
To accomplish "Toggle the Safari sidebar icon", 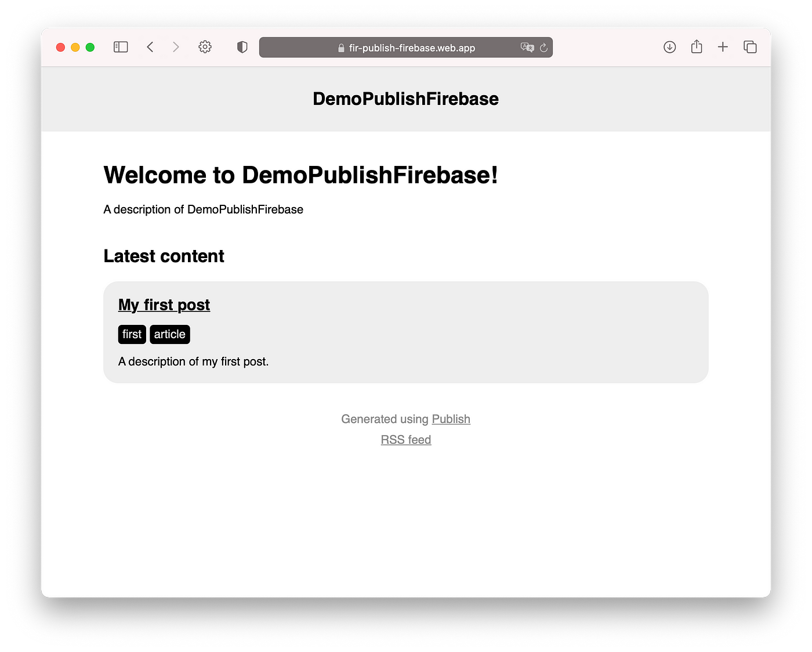I will click(x=121, y=47).
